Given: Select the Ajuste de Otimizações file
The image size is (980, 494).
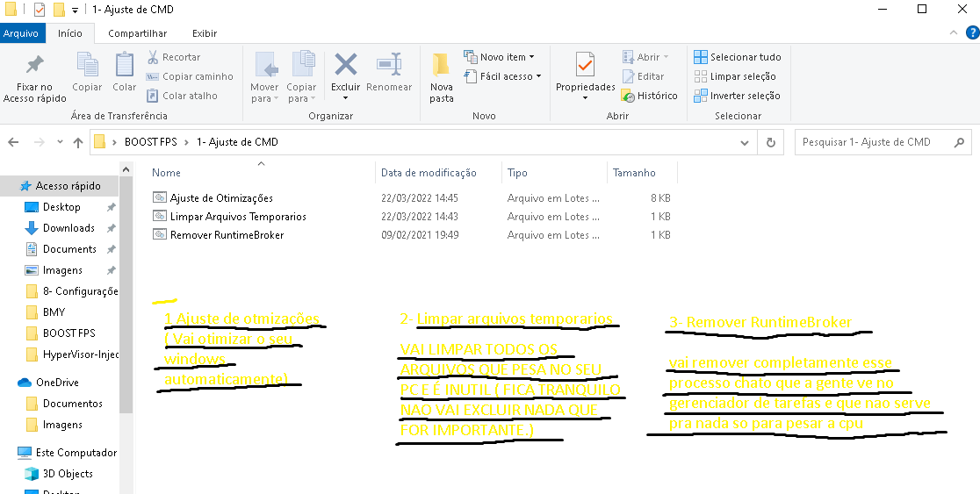Looking at the screenshot, I should point(221,198).
